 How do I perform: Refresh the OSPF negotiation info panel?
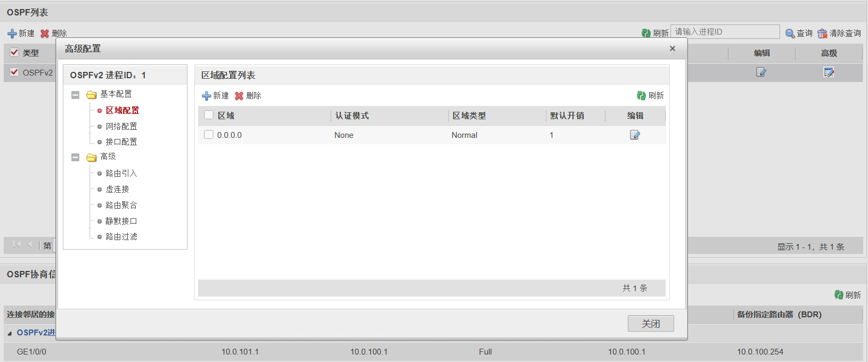click(839, 295)
